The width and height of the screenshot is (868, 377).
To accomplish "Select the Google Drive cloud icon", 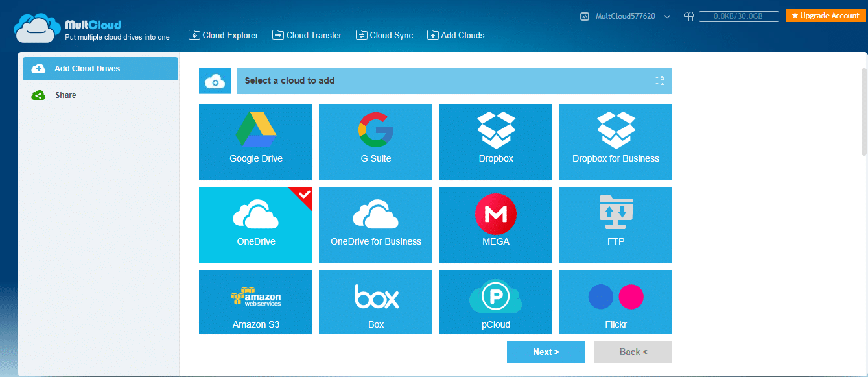I will tap(255, 141).
